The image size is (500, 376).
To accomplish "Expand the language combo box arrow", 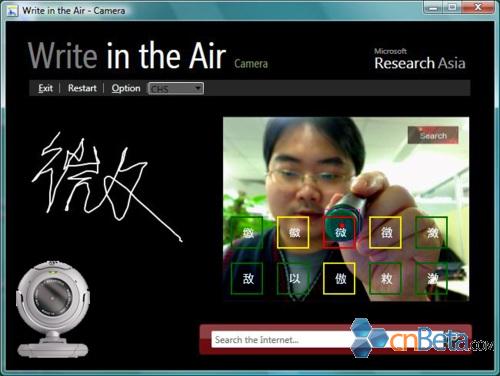I will [x=198, y=88].
